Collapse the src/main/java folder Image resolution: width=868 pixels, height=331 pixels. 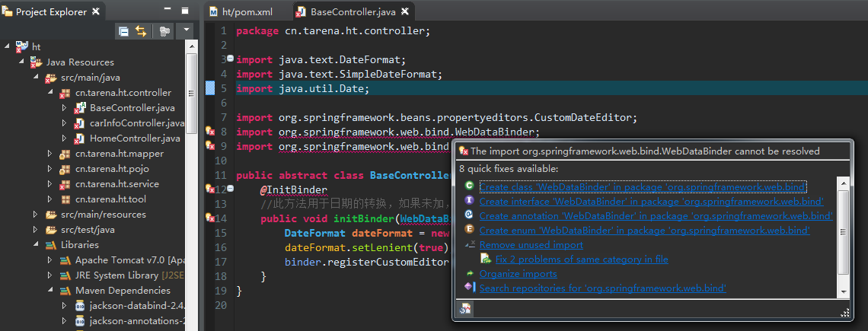click(x=36, y=77)
